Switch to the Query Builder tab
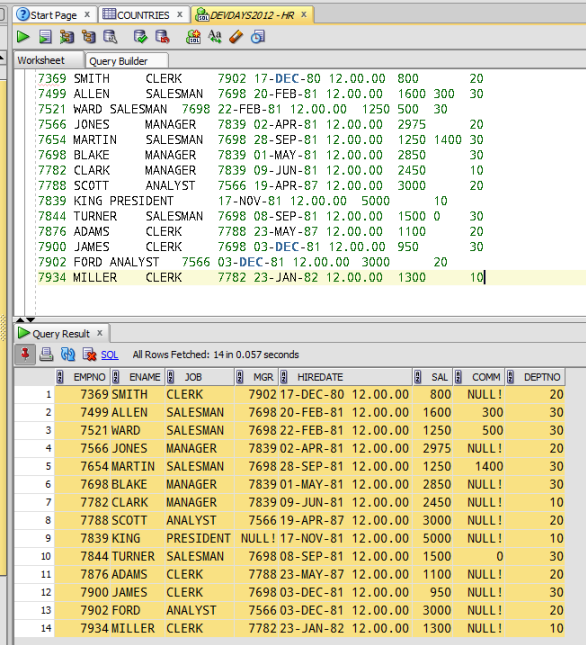This screenshot has width=586, height=645. tap(118, 61)
